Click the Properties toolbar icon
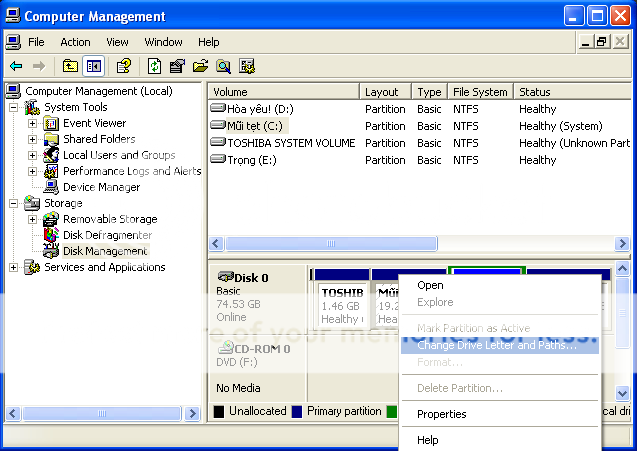This screenshot has width=637, height=451. pos(177,66)
